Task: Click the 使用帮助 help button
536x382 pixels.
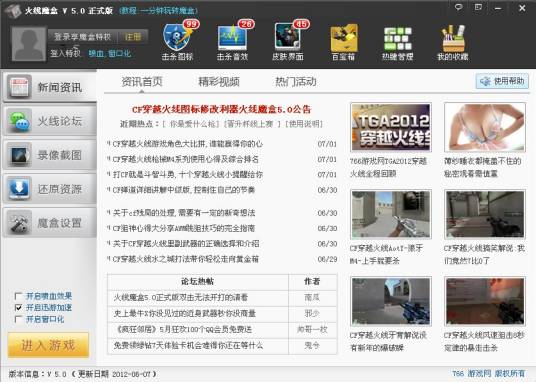Action: point(502,81)
